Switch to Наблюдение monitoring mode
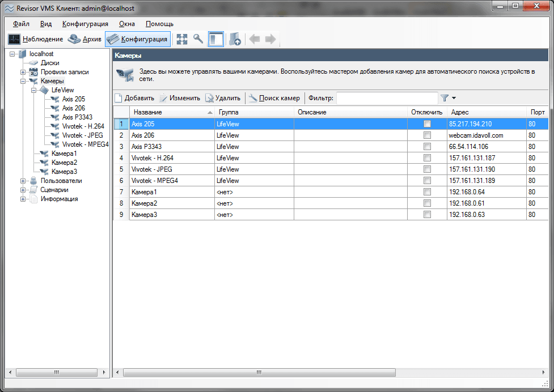Image resolution: width=554 pixels, height=392 pixels. [36, 39]
